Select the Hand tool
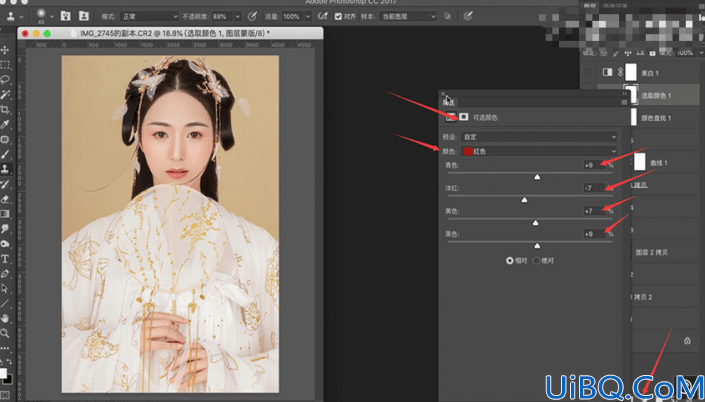This screenshot has width=705, height=402. pyautogui.click(x=5, y=318)
